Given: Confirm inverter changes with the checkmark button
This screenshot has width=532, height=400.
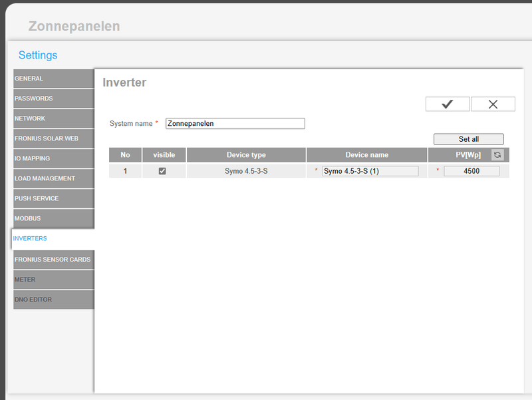Looking at the screenshot, I should click(x=448, y=104).
